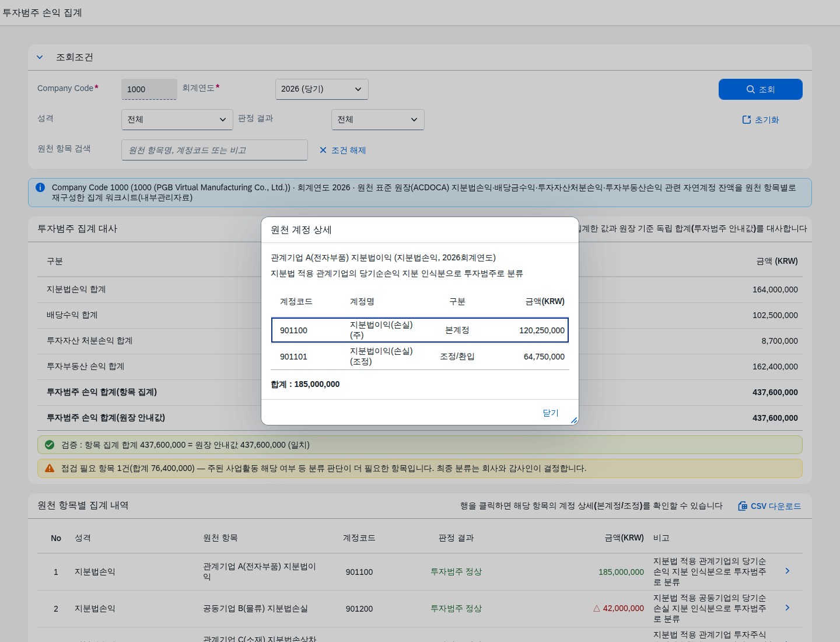Image resolution: width=840 pixels, height=642 pixels.
Task: Collapse the 조회조건 panel chevron
Action: click(x=40, y=57)
